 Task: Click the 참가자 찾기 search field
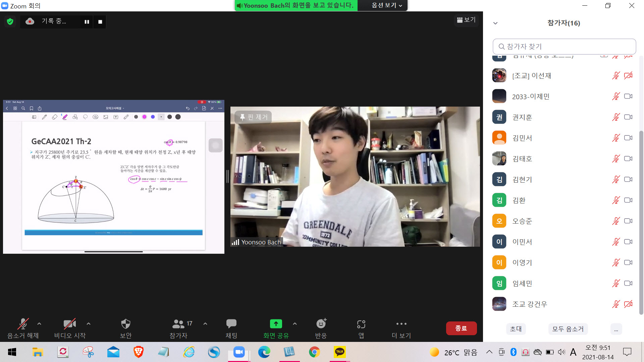click(564, 47)
